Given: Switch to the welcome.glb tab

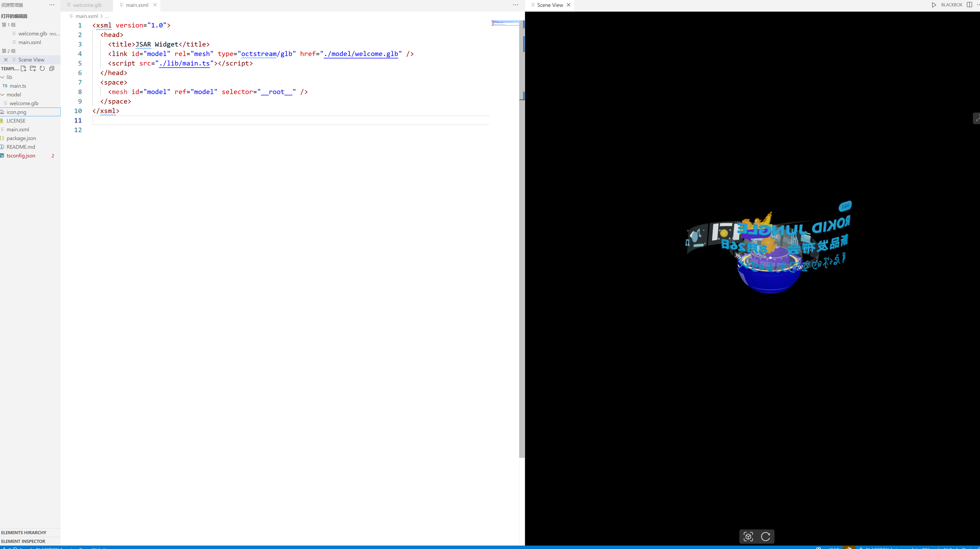Looking at the screenshot, I should click(x=87, y=5).
